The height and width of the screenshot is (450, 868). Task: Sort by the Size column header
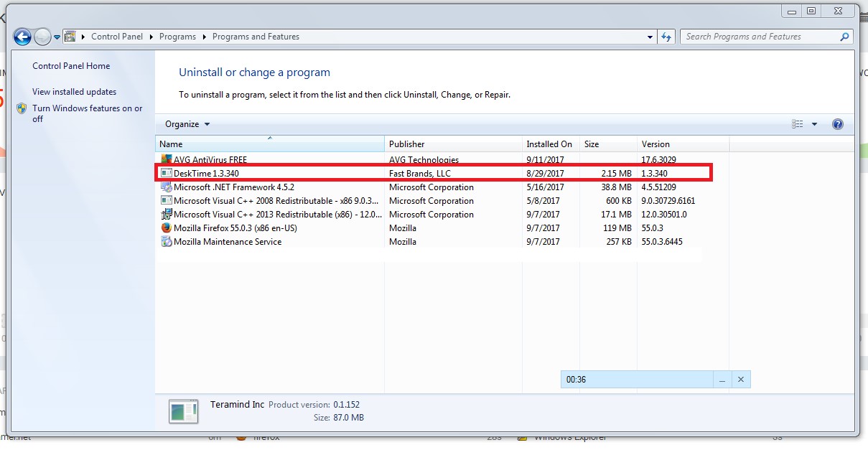point(608,144)
